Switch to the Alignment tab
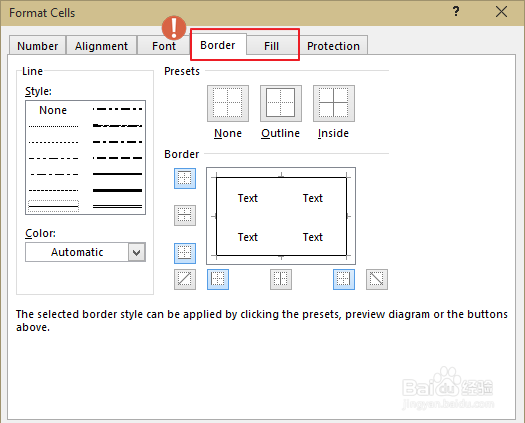 pyautogui.click(x=101, y=46)
